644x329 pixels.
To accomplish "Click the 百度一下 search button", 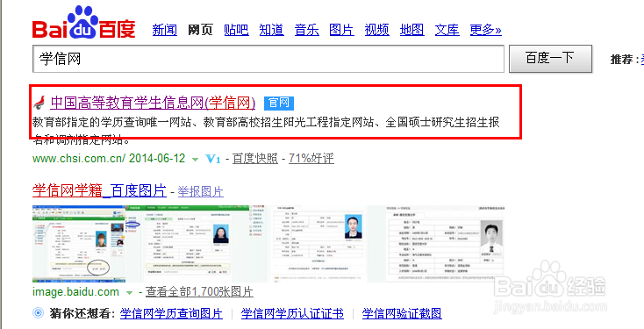I will tap(550, 58).
